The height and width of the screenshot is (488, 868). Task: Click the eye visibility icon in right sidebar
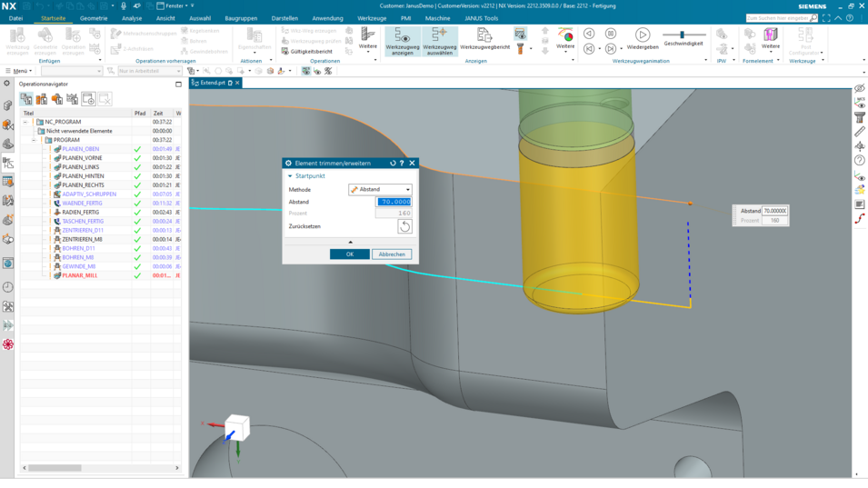(x=859, y=88)
